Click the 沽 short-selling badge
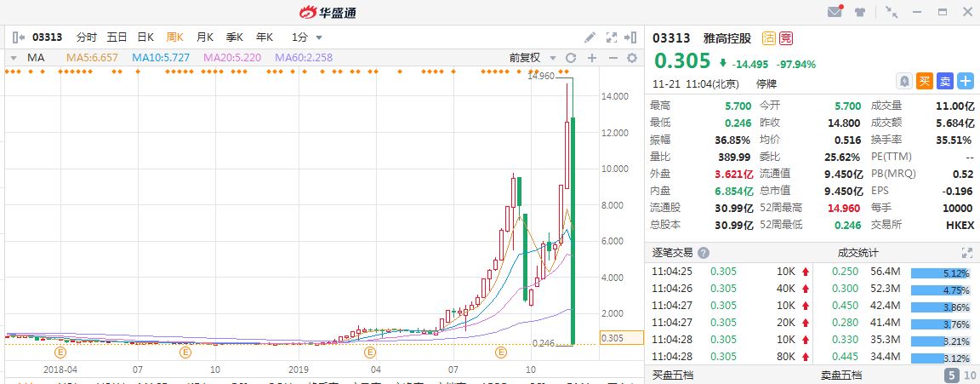 coord(768,38)
